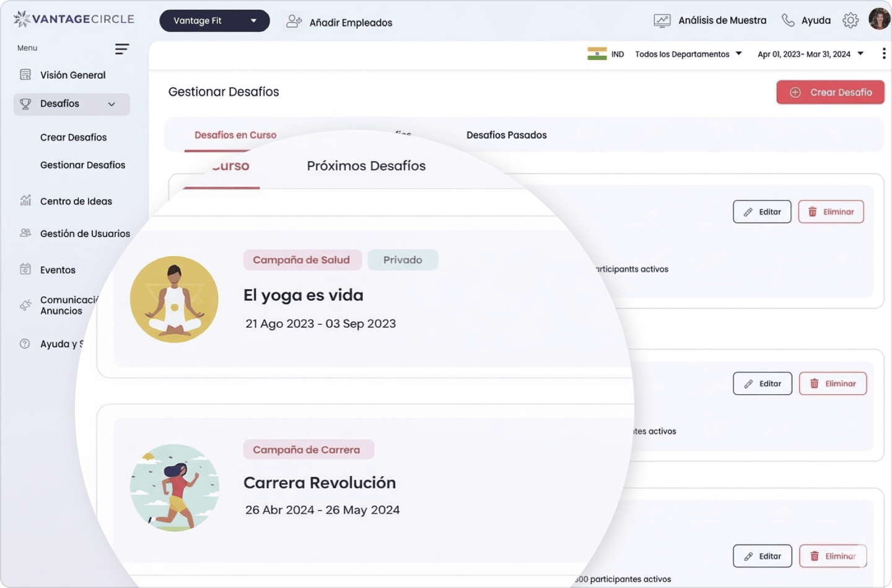Click the Campaña de Carrera tag

click(x=308, y=449)
